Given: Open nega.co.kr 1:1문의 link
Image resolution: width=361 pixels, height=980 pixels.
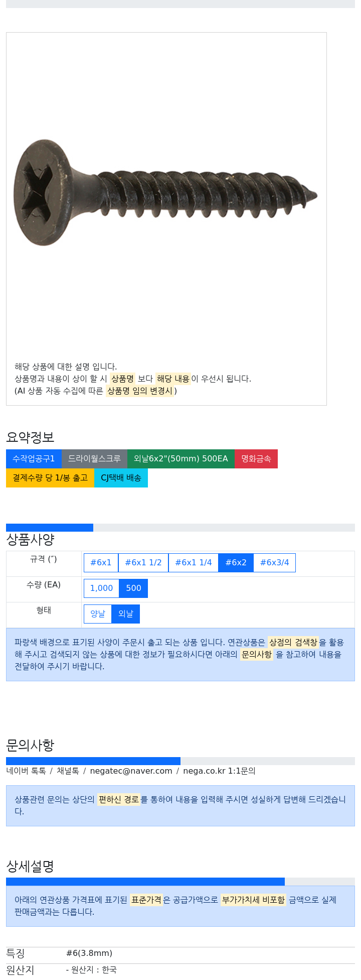Looking at the screenshot, I should [219, 771].
